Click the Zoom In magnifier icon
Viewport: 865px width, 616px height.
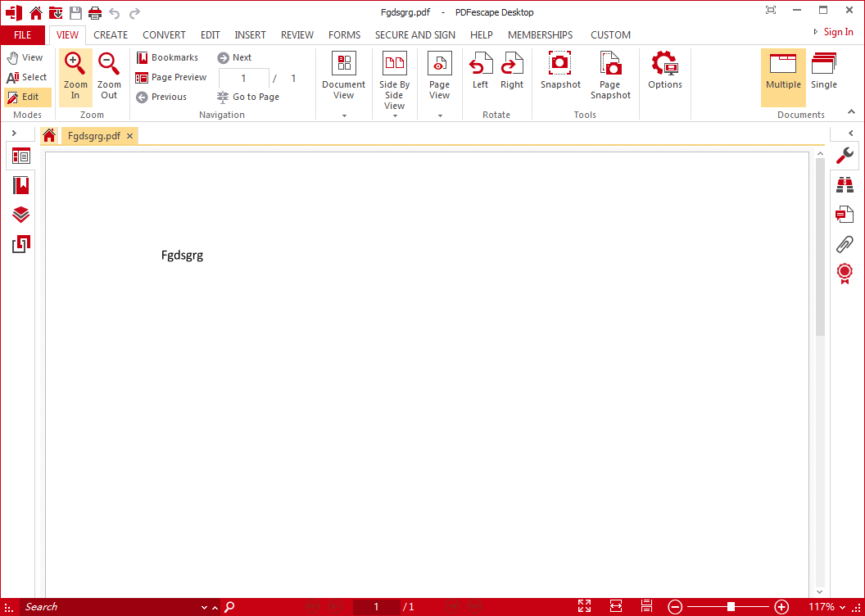[75, 65]
